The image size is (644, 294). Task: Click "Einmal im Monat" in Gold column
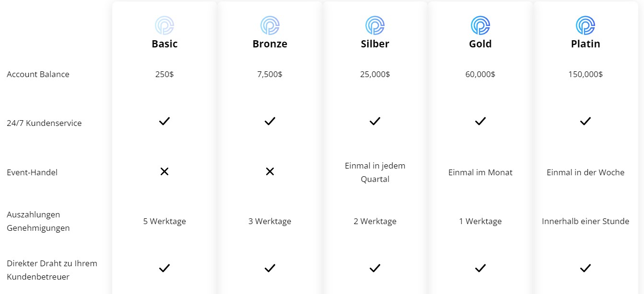[x=480, y=172]
